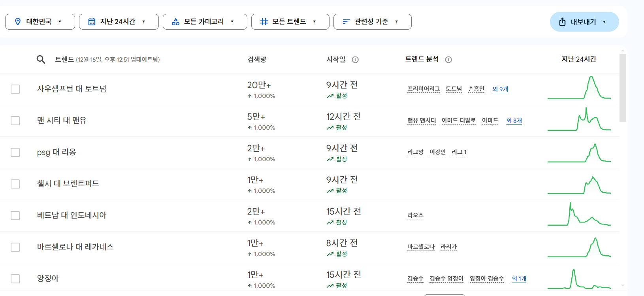Click the 리그앙 related query
The width and height of the screenshot is (644, 296).
[415, 152]
